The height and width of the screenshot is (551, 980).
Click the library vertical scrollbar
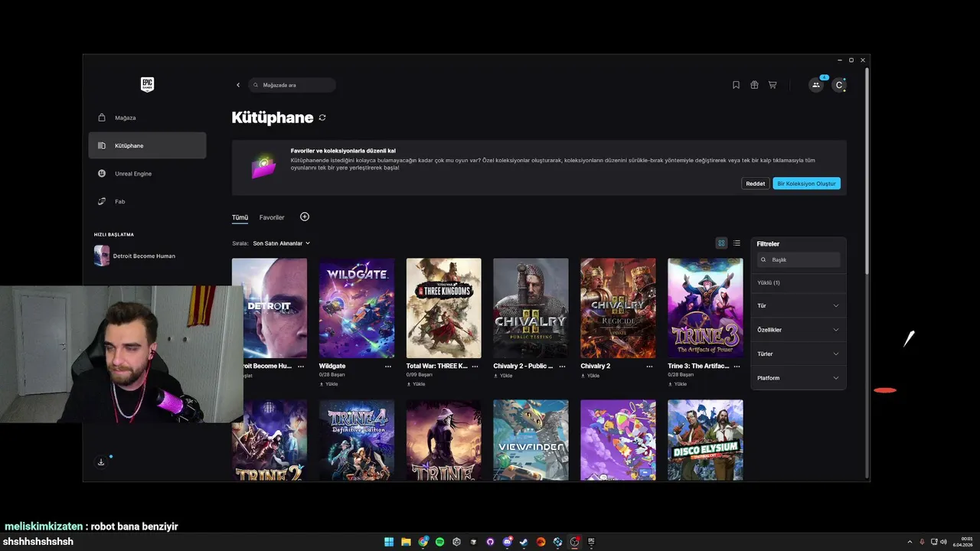(867, 171)
